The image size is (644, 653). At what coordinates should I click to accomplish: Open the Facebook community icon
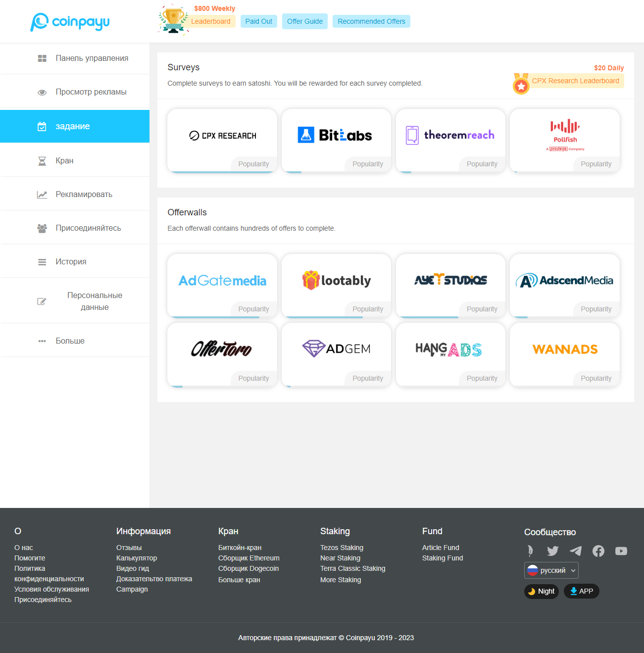click(598, 551)
